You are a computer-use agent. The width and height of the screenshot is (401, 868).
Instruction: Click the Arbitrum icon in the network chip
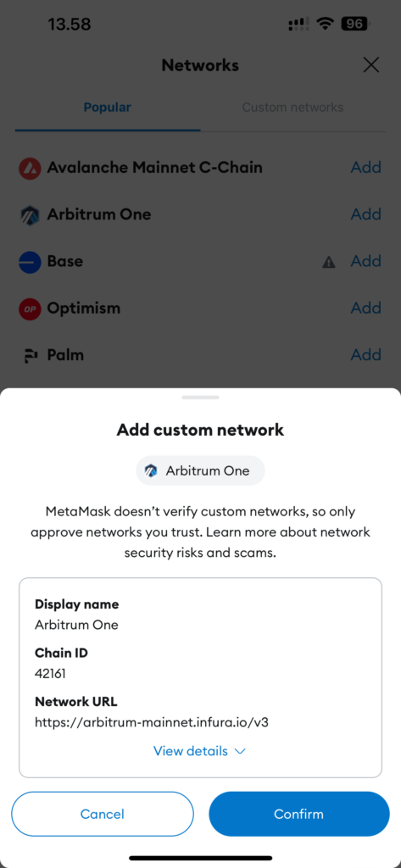(x=151, y=471)
